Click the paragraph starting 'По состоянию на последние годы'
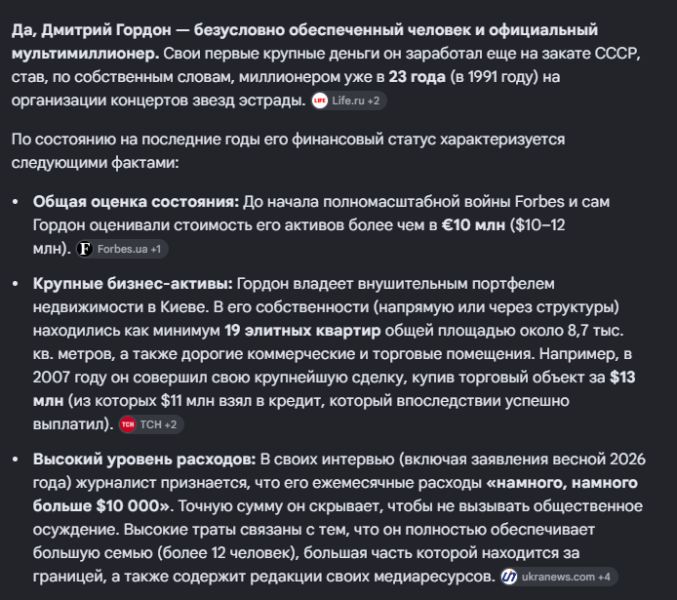Screen dimensions: 677x600 288,151
